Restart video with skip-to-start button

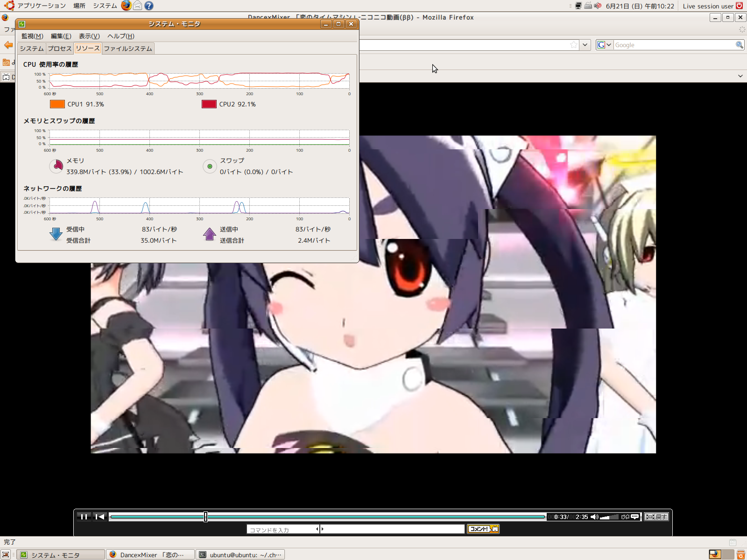[100, 517]
